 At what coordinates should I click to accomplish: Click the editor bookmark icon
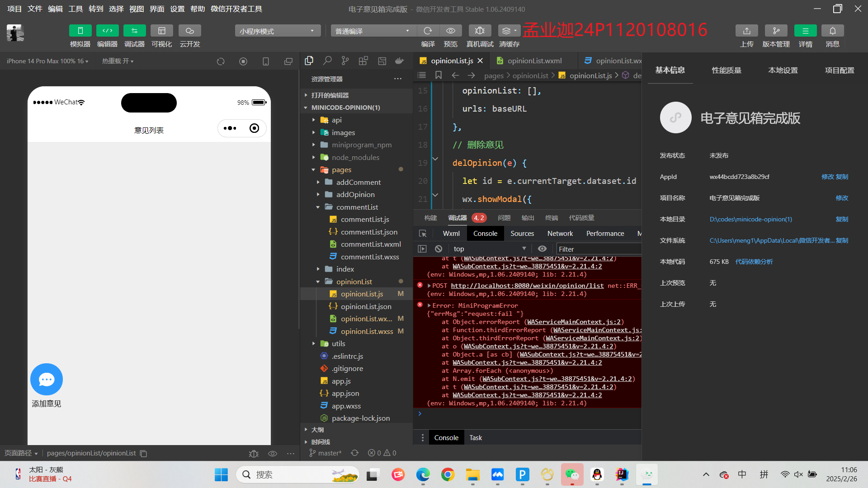pos(439,75)
